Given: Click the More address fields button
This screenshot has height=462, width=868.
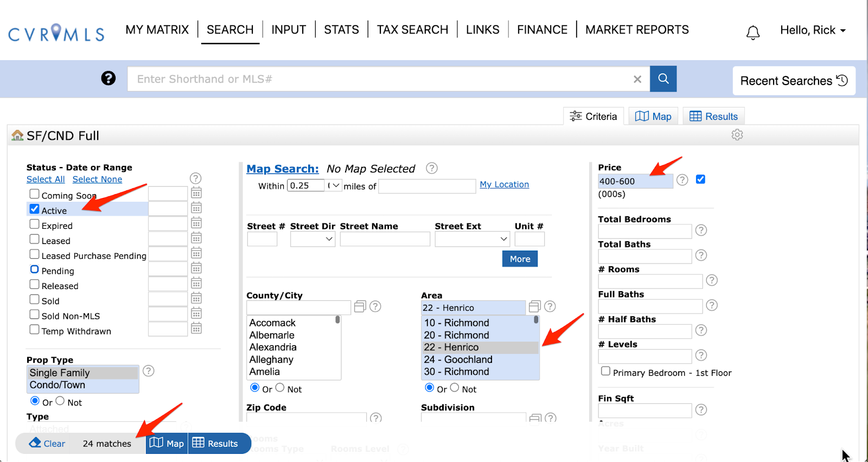Looking at the screenshot, I should [520, 259].
